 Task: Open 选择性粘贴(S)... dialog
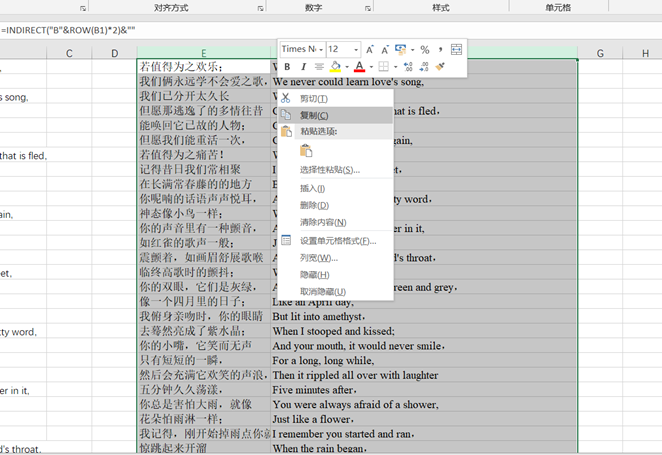click(x=330, y=170)
